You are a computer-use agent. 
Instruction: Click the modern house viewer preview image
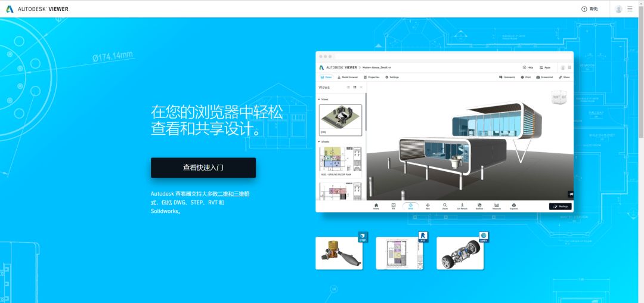click(x=444, y=132)
